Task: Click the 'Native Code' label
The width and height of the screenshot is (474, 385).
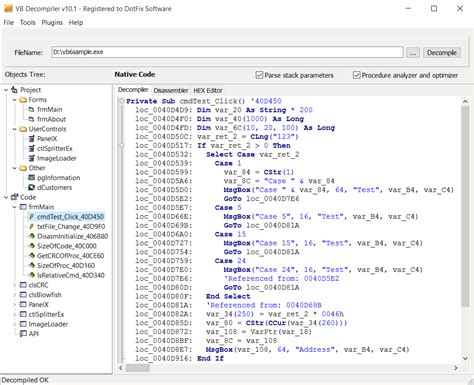Action: [x=135, y=75]
